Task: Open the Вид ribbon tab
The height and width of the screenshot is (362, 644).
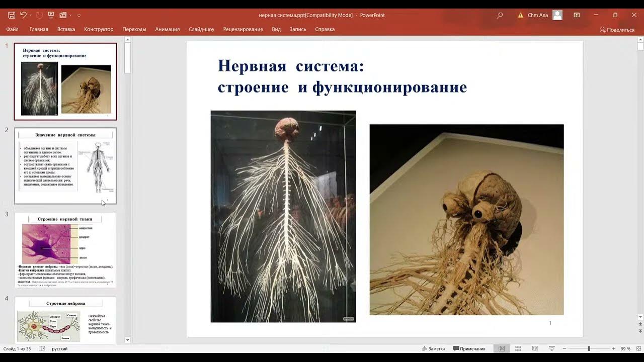Action: click(276, 29)
